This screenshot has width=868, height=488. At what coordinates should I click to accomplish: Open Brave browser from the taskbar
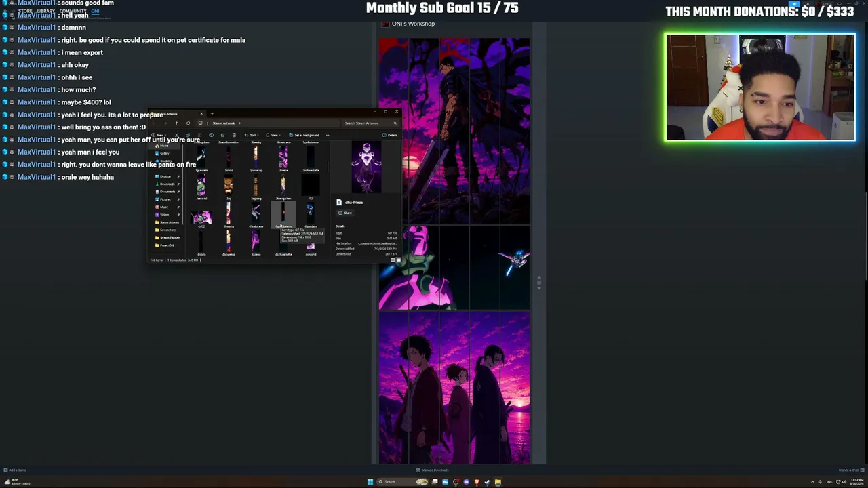(477, 482)
